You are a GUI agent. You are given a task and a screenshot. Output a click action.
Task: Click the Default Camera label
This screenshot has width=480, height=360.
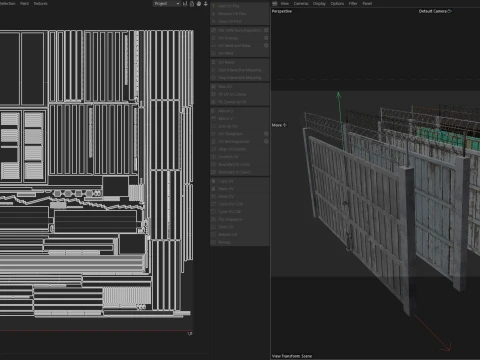(435, 11)
